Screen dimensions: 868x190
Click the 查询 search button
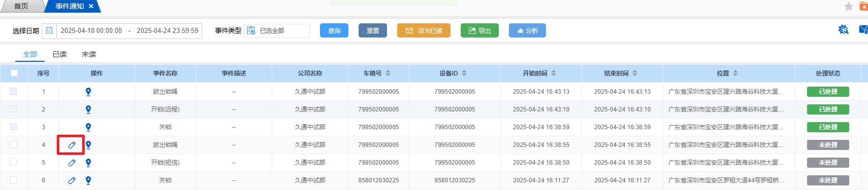tap(334, 30)
